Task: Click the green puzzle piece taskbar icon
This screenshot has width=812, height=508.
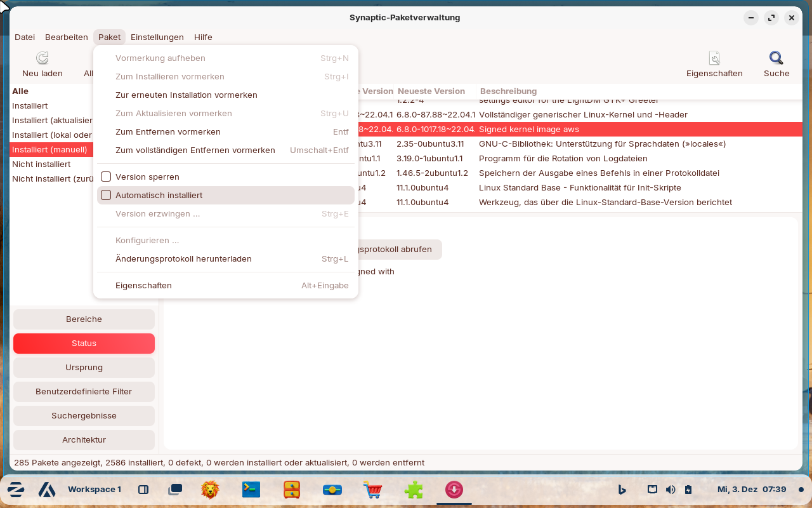Action: pos(414,490)
